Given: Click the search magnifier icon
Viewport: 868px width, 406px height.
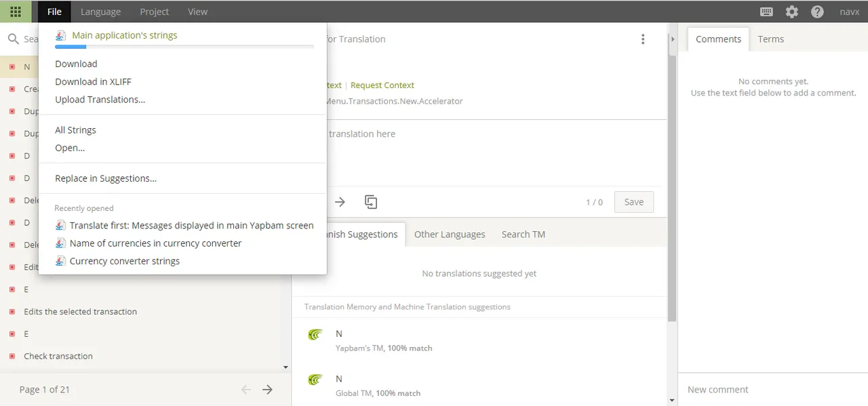Looking at the screenshot, I should [13, 39].
